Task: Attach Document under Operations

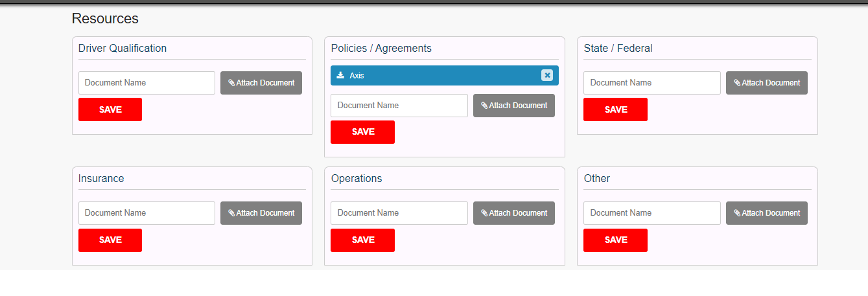Action: pyautogui.click(x=514, y=213)
